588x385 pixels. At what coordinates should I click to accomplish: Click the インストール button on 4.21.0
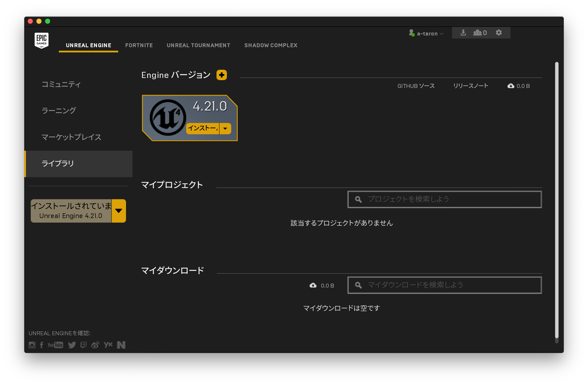point(203,128)
